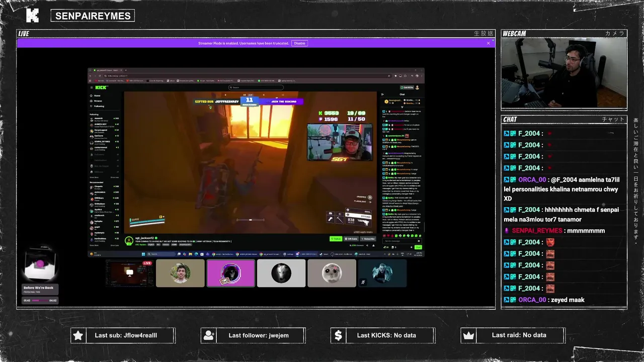The height and width of the screenshot is (362, 644).
Task: Open Chopstix in the Recommended channels
Action: (104, 187)
